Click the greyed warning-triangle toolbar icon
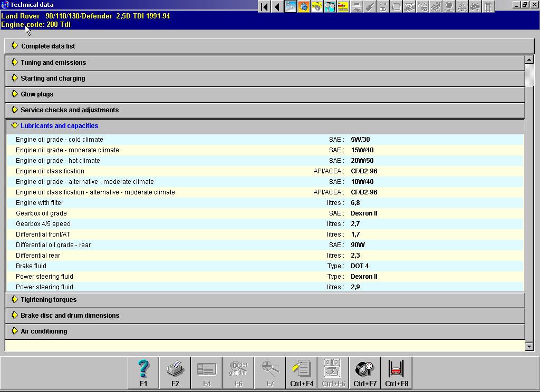540x392 pixels. coord(462,6)
